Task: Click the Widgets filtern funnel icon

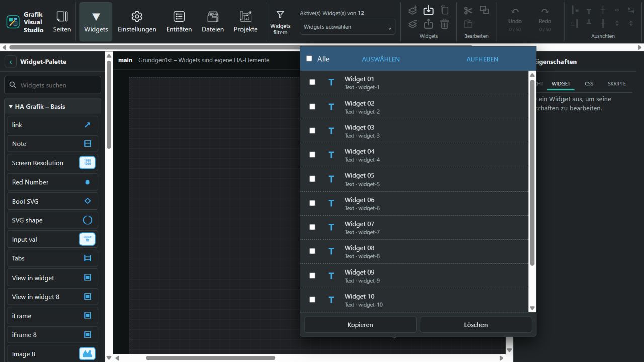Action: [280, 15]
